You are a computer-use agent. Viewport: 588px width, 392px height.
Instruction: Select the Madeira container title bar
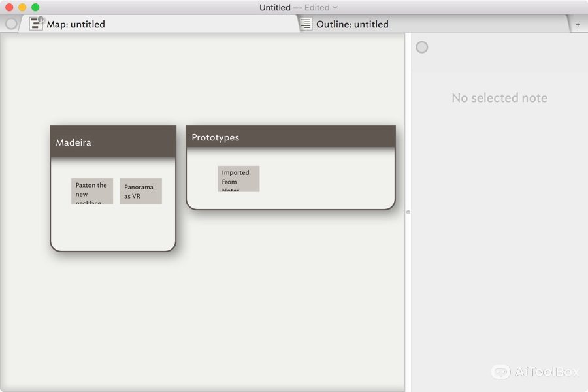113,142
